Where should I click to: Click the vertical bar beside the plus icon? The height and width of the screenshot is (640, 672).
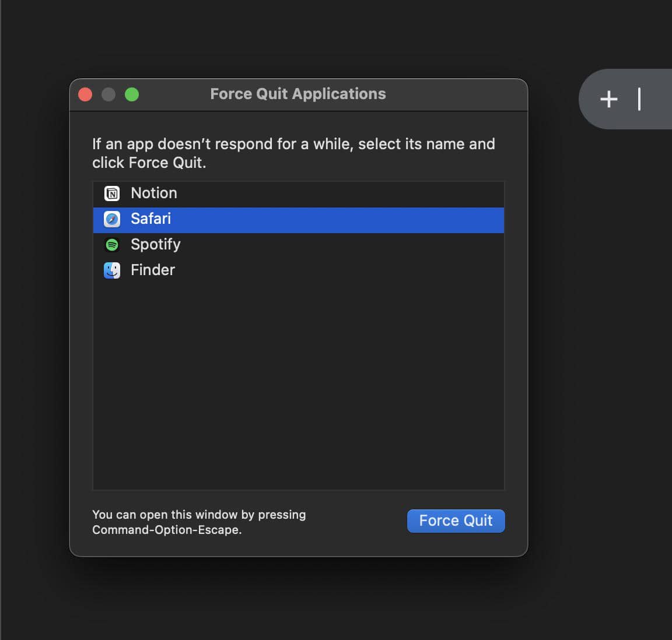point(639,99)
